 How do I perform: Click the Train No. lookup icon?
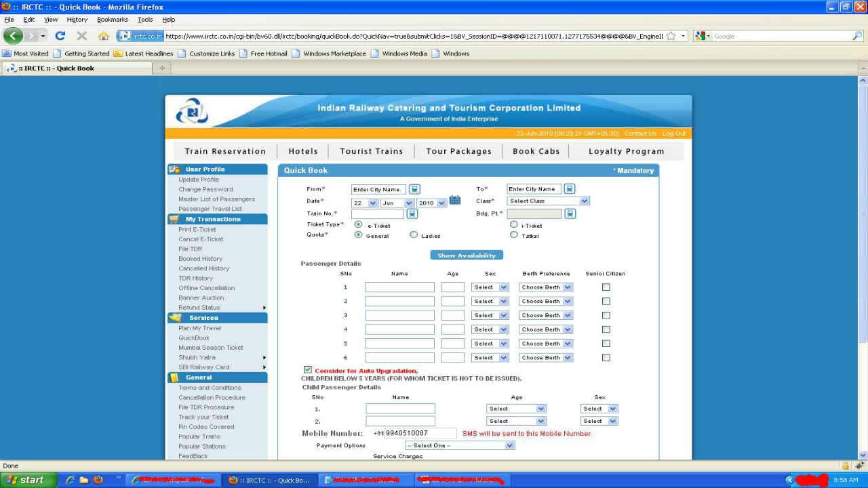(412, 213)
